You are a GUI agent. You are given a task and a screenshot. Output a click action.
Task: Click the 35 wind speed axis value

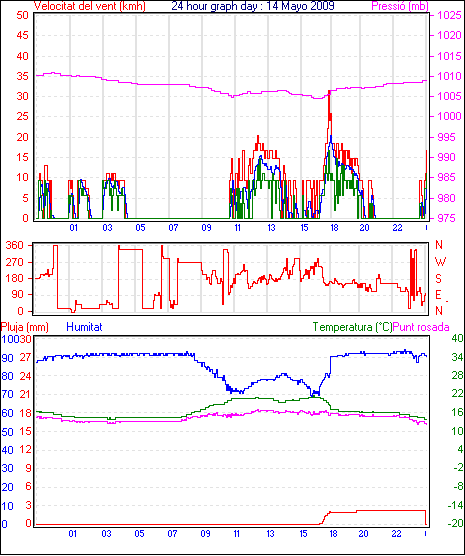22,76
